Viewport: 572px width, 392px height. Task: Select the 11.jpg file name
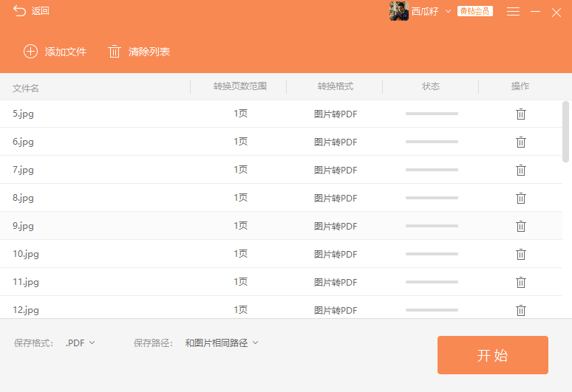point(26,282)
